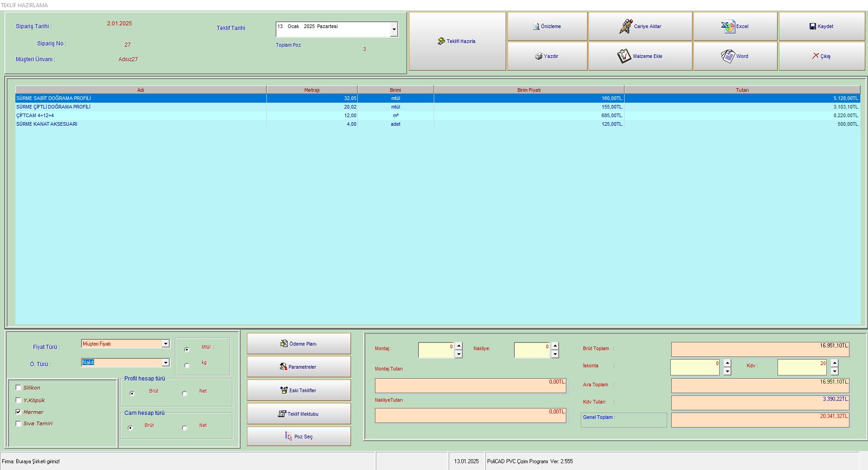Screen dimensions: 868x470
Task: Enable the Sıva Tamiri checkbox
Action: pos(19,424)
